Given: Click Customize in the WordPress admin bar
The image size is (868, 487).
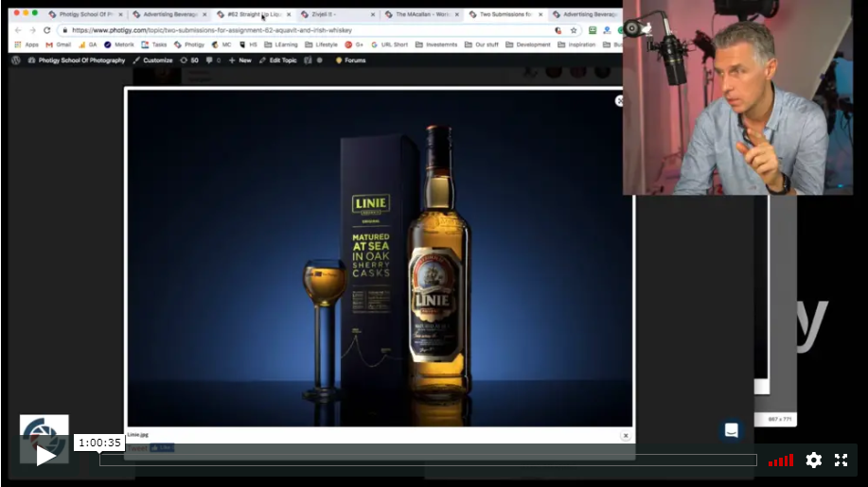Looking at the screenshot, I should click(x=152, y=61).
